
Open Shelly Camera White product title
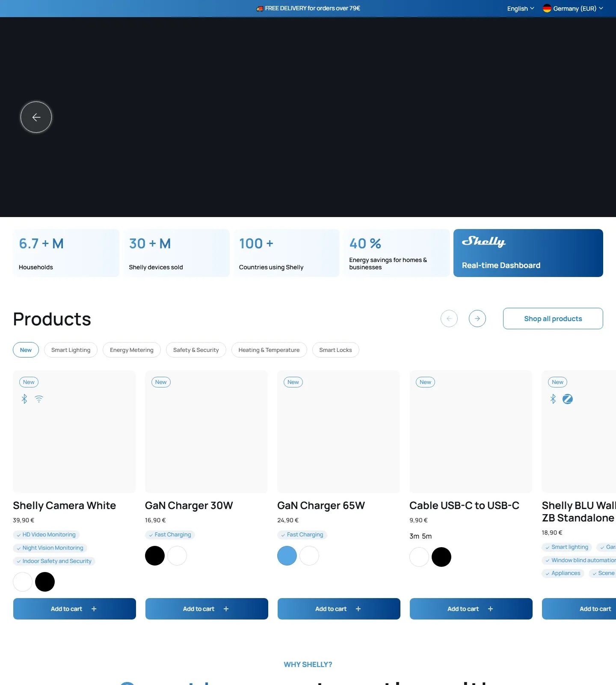(64, 506)
